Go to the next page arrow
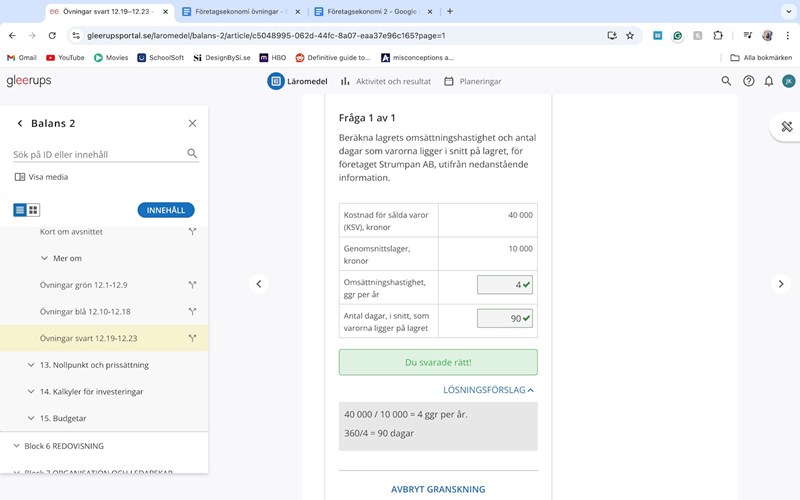800x500 pixels. (x=781, y=284)
